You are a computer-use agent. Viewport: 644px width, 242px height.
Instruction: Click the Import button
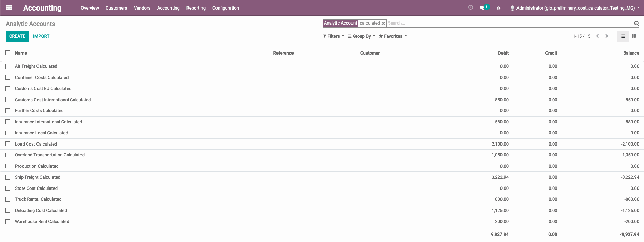click(x=41, y=36)
